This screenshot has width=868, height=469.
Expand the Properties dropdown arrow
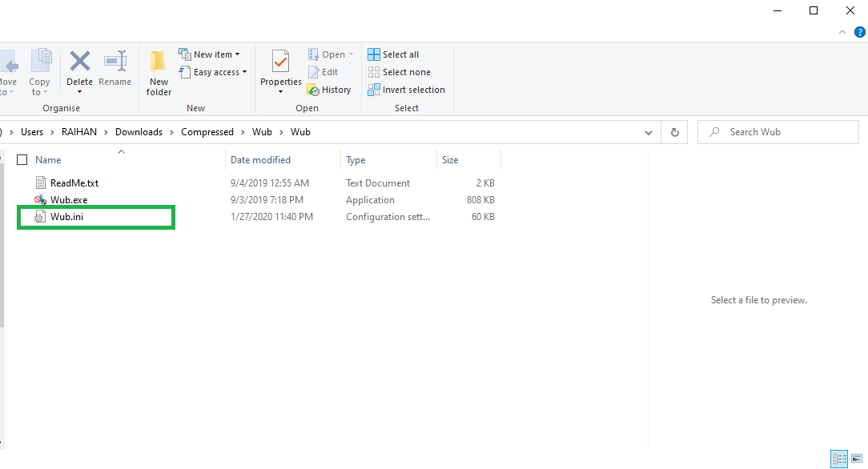click(x=281, y=92)
